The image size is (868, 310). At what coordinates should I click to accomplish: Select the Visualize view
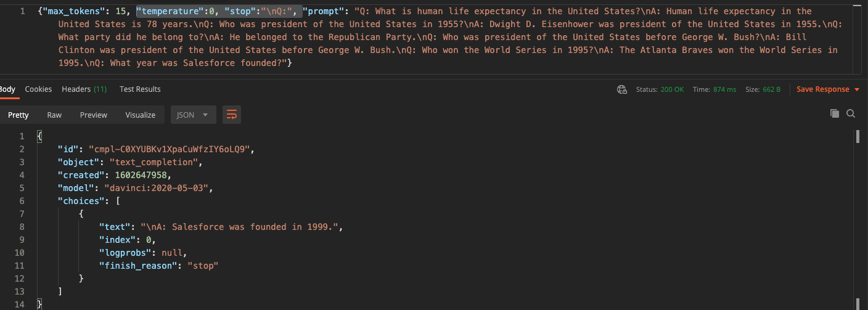click(141, 115)
